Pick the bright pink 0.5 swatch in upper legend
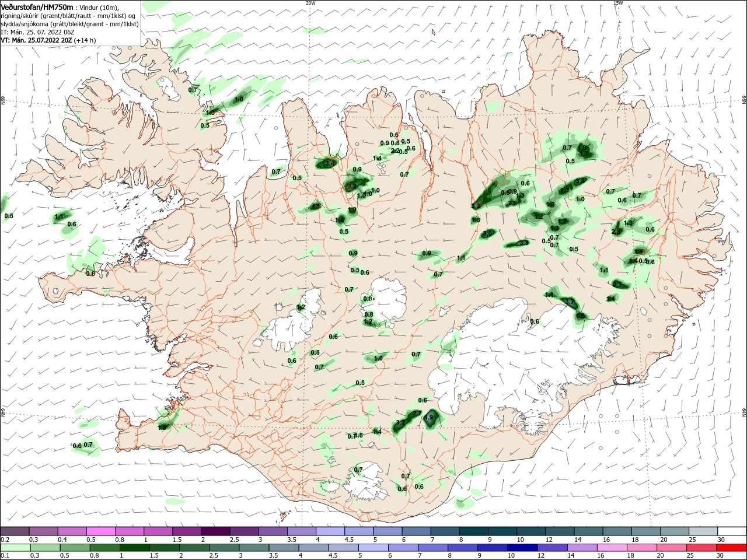Screen dimensions: 747x560 [100, 531]
